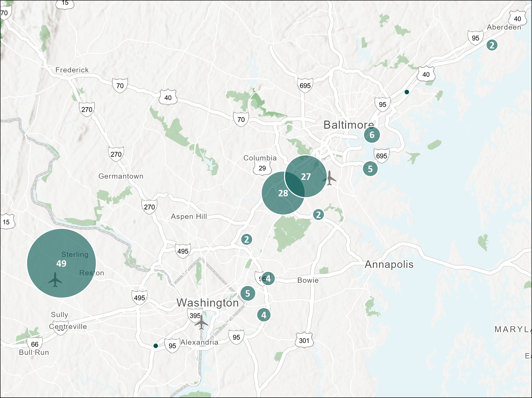532x398 pixels.
Task: Click the single dot near Route 40 northeast
Action: [x=407, y=92]
